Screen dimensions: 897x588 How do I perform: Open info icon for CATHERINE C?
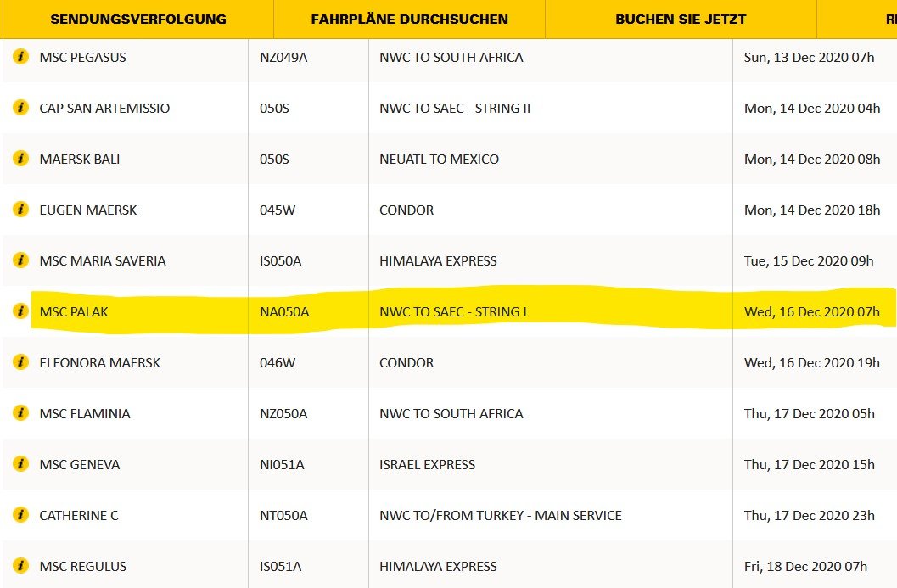pos(21,515)
